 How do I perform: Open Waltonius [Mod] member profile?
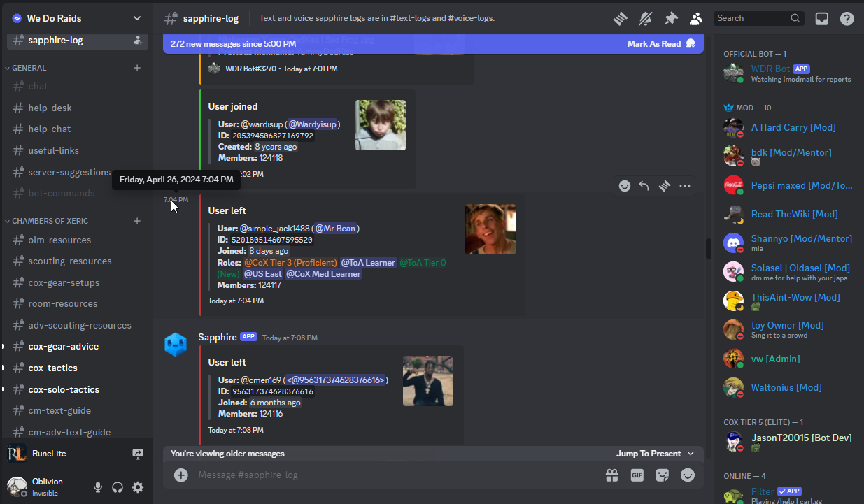click(789, 388)
